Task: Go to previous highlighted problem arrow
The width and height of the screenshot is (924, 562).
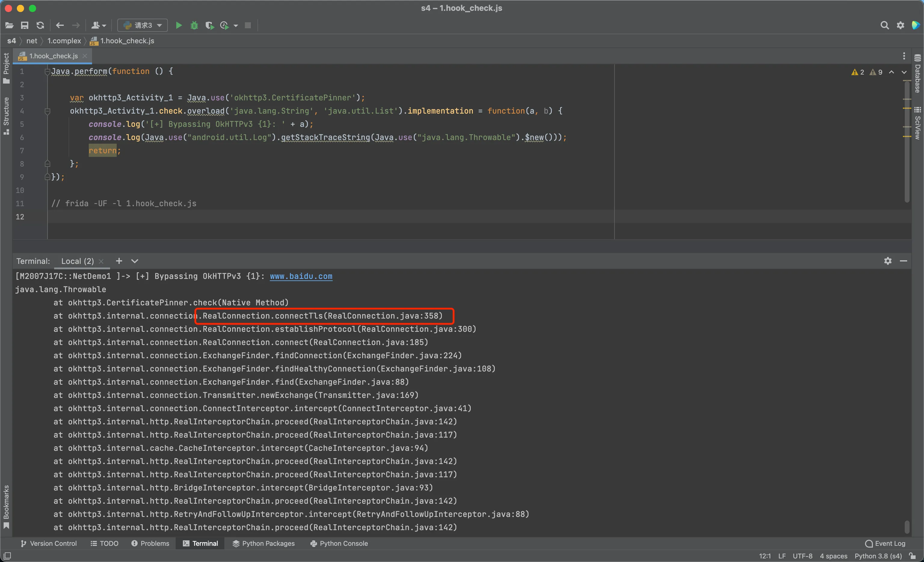Action: coord(892,72)
